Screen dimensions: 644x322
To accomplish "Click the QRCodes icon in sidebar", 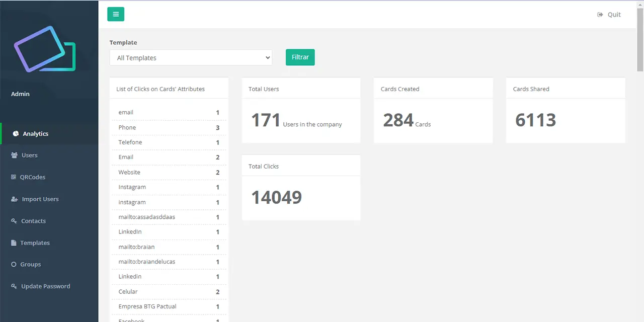I will coord(14,177).
